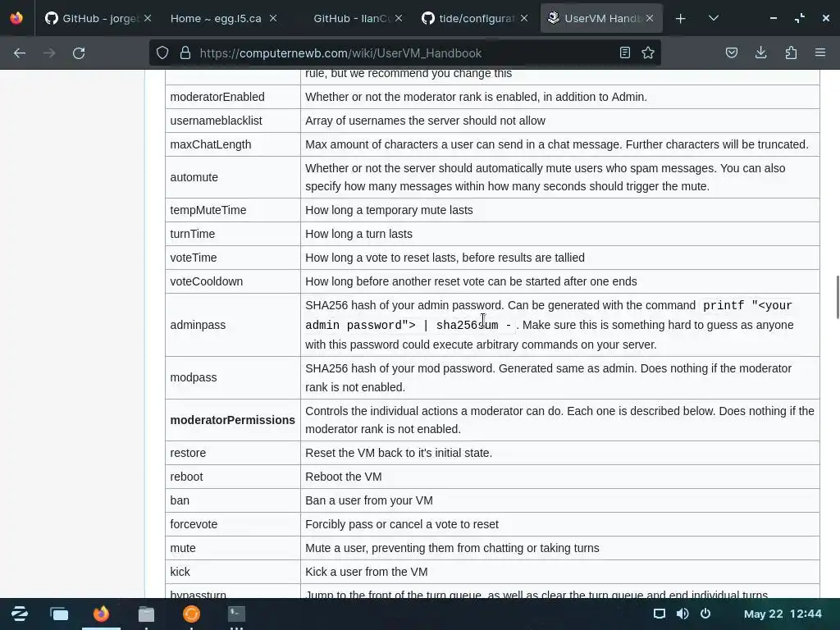Click the Firefox logo in title bar
The height and width of the screenshot is (630, 840).
coord(16,18)
